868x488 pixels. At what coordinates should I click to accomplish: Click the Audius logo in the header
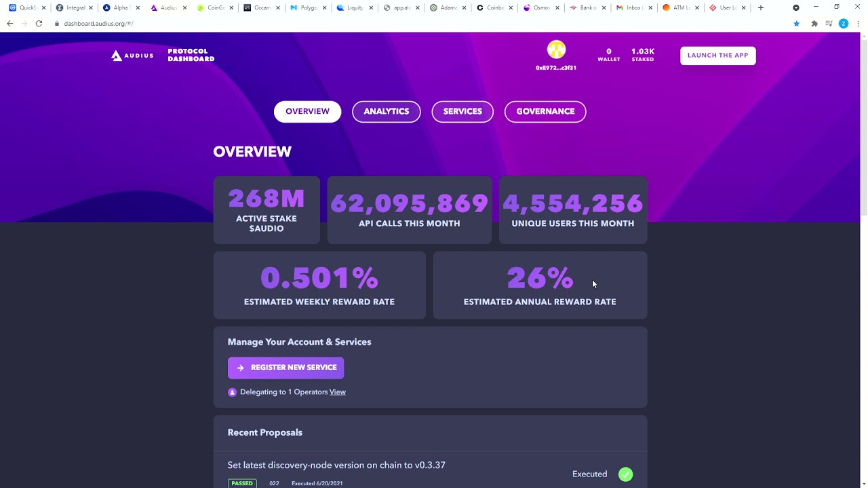click(132, 56)
